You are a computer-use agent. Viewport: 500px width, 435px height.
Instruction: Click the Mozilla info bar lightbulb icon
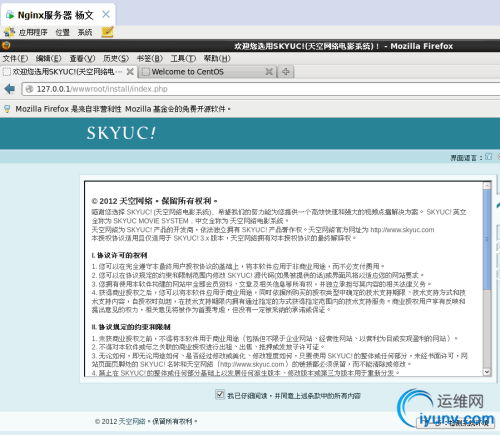point(7,109)
